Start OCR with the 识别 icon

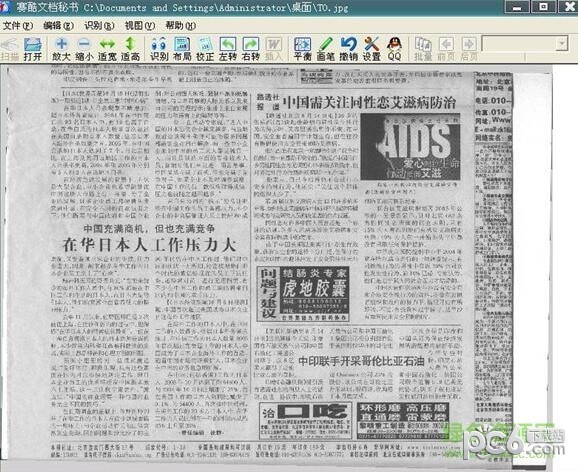click(159, 49)
